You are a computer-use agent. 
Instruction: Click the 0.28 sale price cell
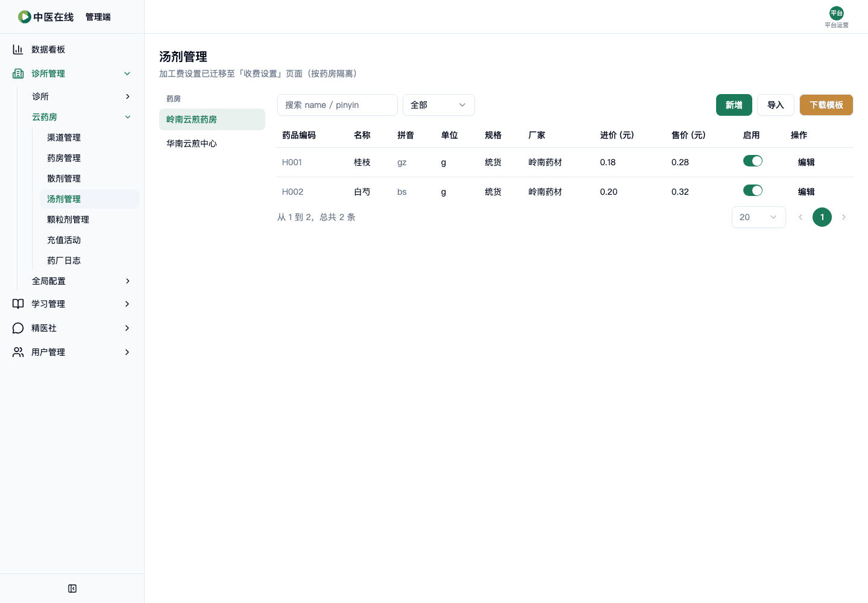point(680,162)
